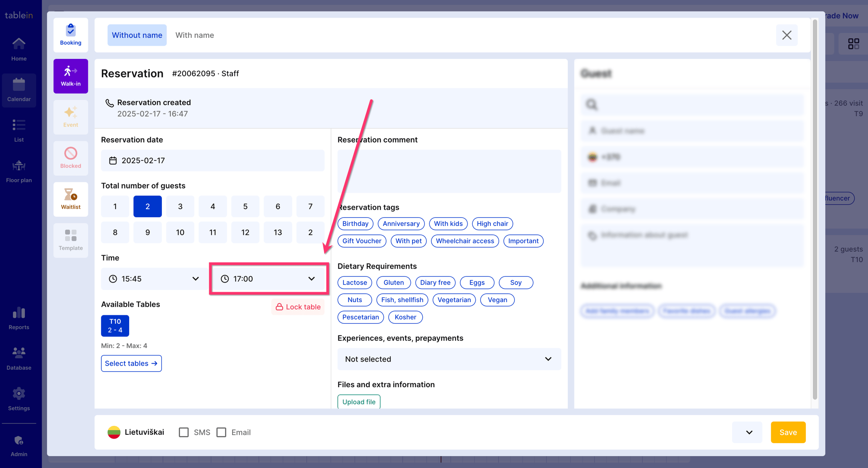Image resolution: width=868 pixels, height=468 pixels.
Task: Go to Home in the left navigation
Action: (x=19, y=49)
